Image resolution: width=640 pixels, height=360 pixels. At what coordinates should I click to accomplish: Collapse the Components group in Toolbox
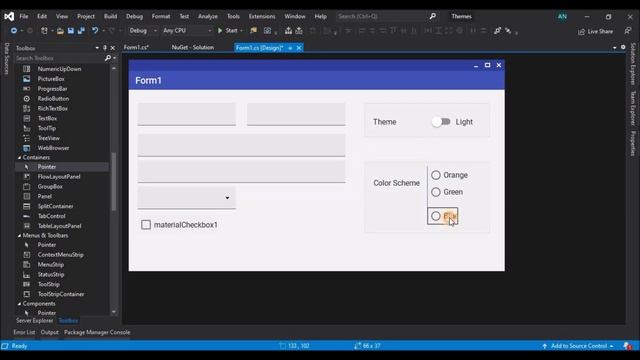click(19, 304)
